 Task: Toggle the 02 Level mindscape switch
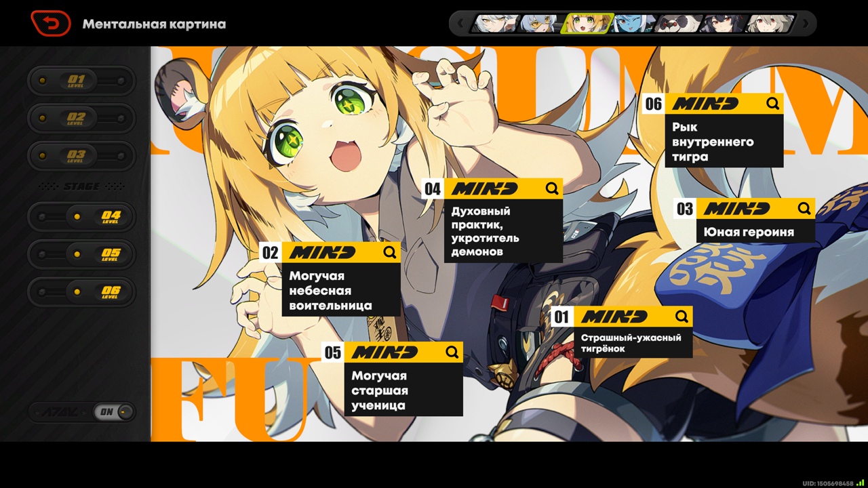81,118
